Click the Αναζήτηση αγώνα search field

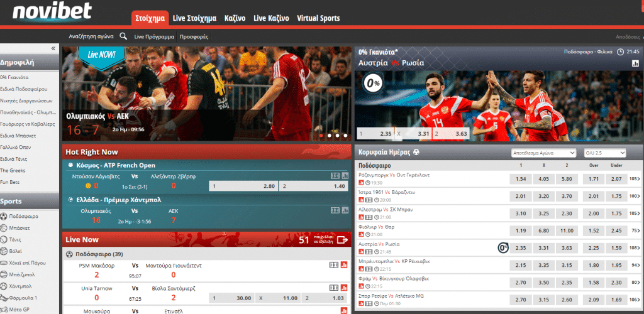tap(91, 37)
